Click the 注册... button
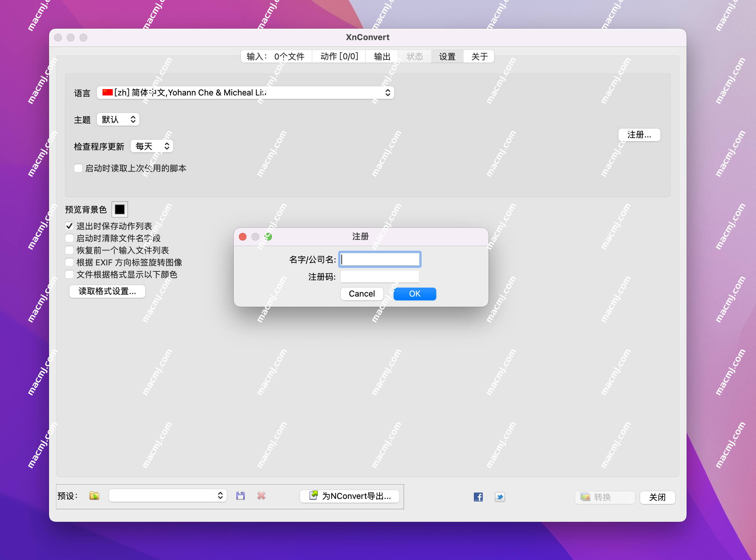The height and width of the screenshot is (560, 756). click(x=639, y=135)
